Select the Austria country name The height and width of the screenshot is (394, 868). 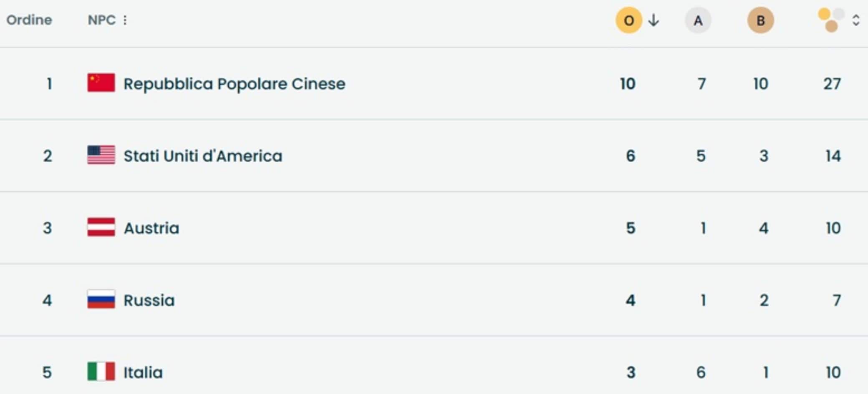click(151, 228)
